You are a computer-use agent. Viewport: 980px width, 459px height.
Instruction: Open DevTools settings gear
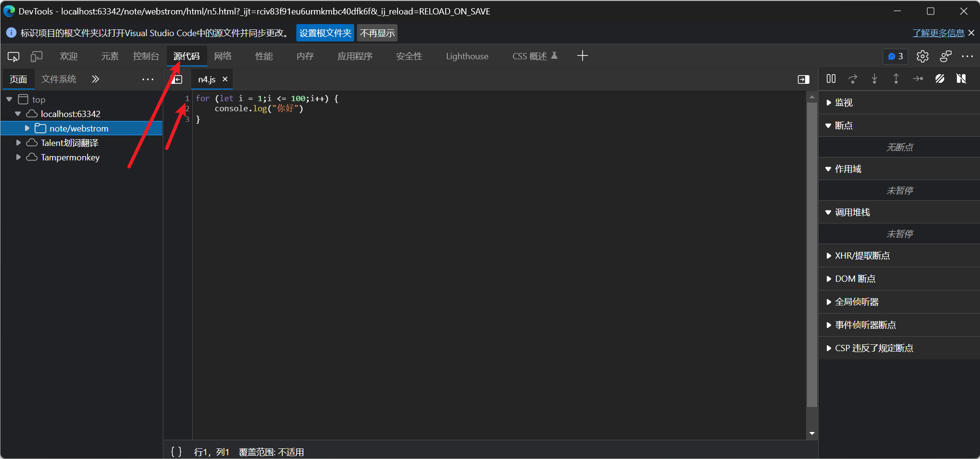pyautogui.click(x=923, y=56)
